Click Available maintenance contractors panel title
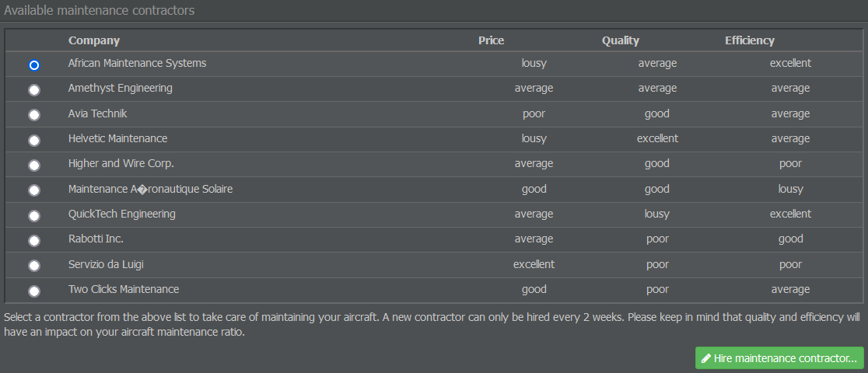 coord(99,11)
